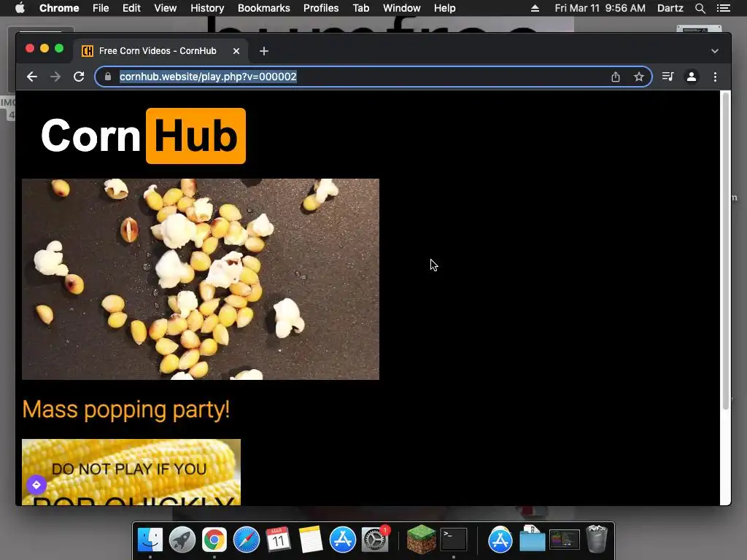
Task: Bookmark this tab with the star icon
Action: pyautogui.click(x=639, y=77)
